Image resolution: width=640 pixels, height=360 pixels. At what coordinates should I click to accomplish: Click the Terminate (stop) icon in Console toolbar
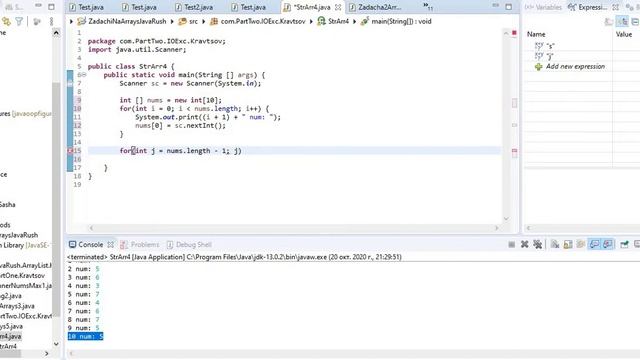[511, 244]
